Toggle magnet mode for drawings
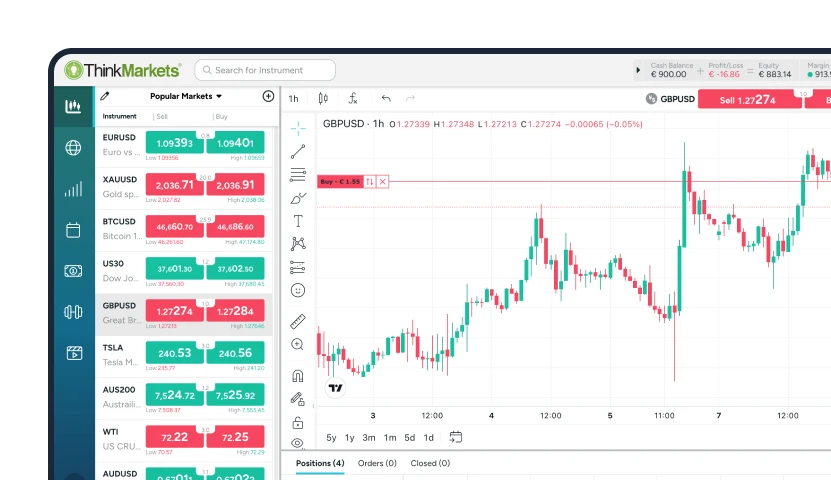The width and height of the screenshot is (831, 480). [298, 376]
